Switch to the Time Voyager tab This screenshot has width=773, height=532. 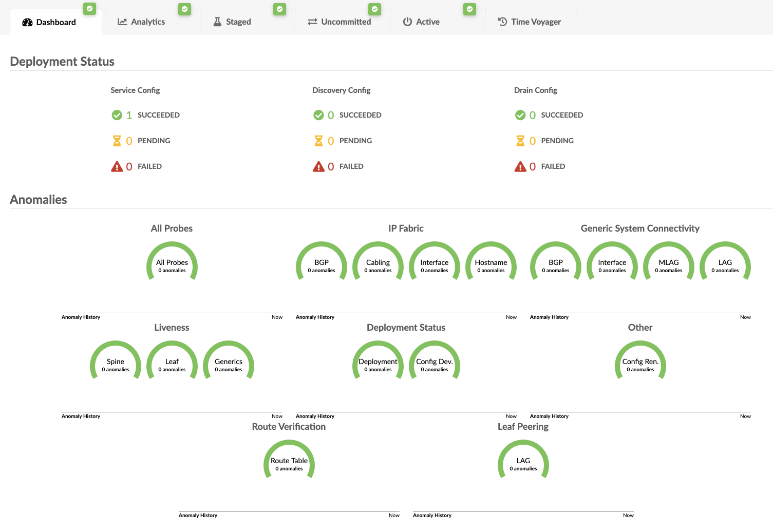click(x=535, y=22)
